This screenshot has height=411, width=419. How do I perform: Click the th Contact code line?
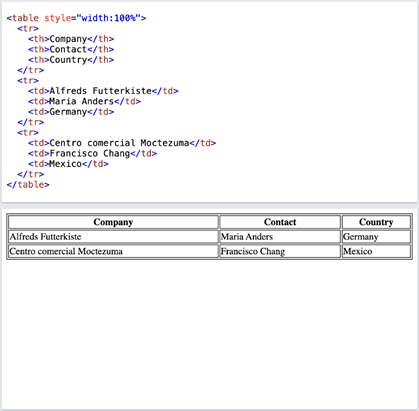pos(71,49)
